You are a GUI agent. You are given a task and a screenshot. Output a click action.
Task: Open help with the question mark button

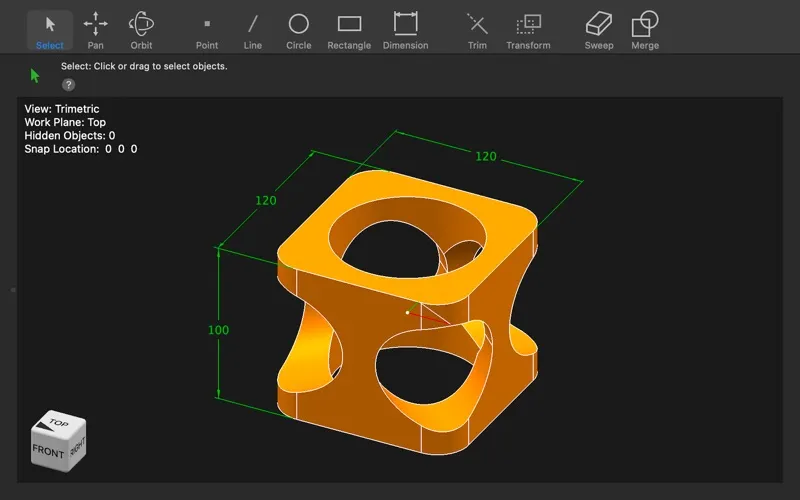coord(68,85)
